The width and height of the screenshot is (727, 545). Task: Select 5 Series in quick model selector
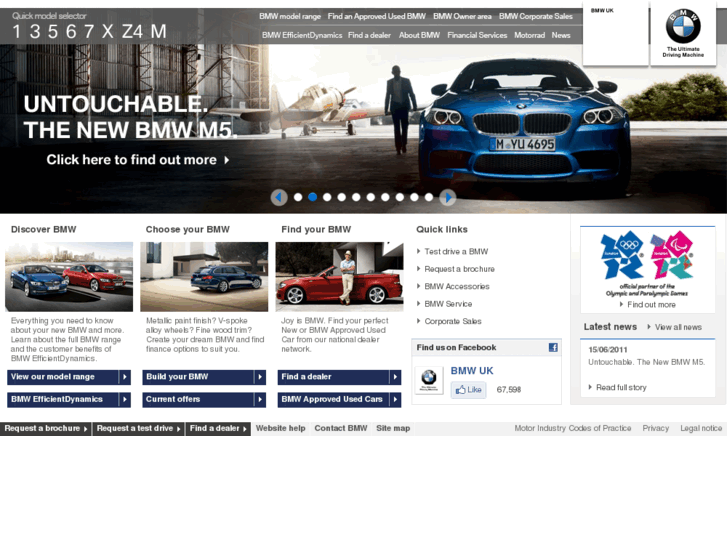(x=53, y=32)
